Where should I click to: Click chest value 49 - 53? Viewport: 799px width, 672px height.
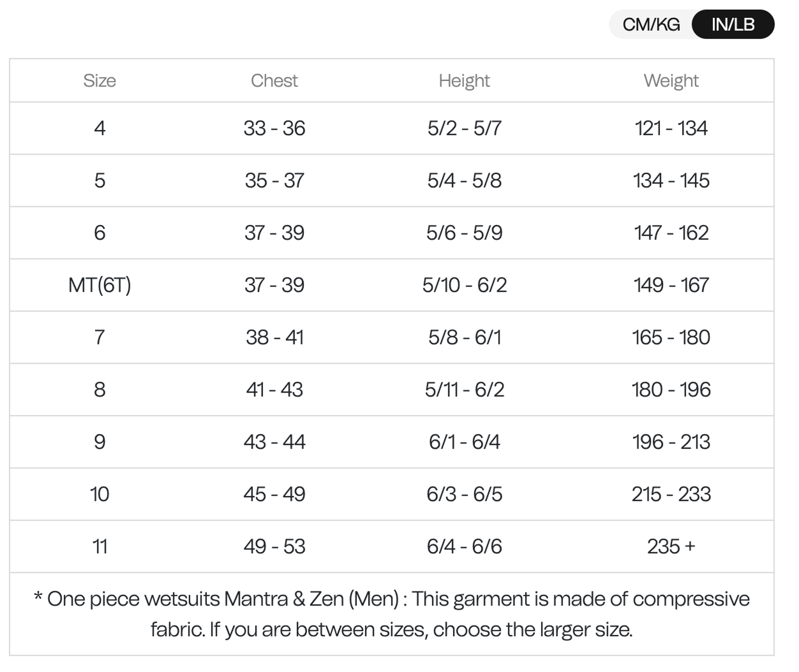(274, 546)
